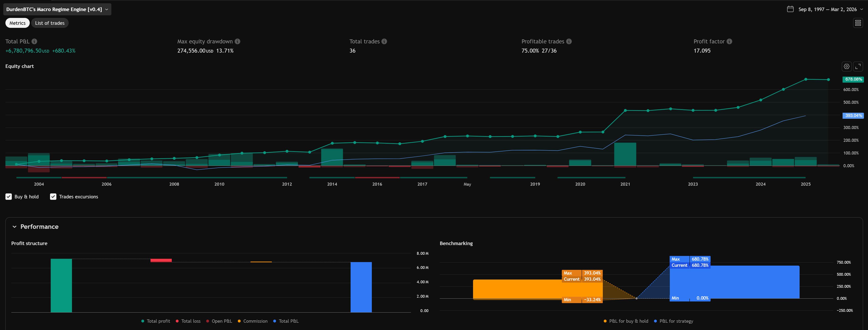Toggle the P&L for strategy legend item
868x330 pixels.
tap(673, 321)
